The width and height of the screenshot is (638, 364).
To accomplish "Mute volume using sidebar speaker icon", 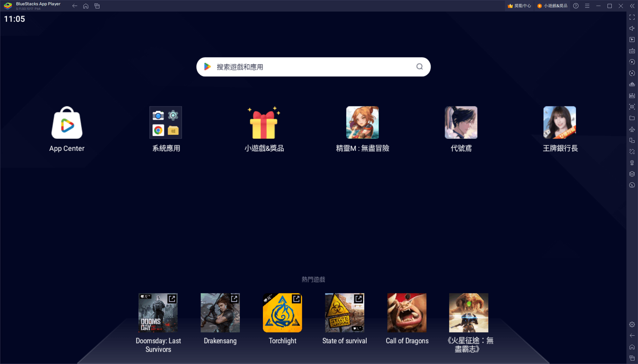I will tap(632, 28).
